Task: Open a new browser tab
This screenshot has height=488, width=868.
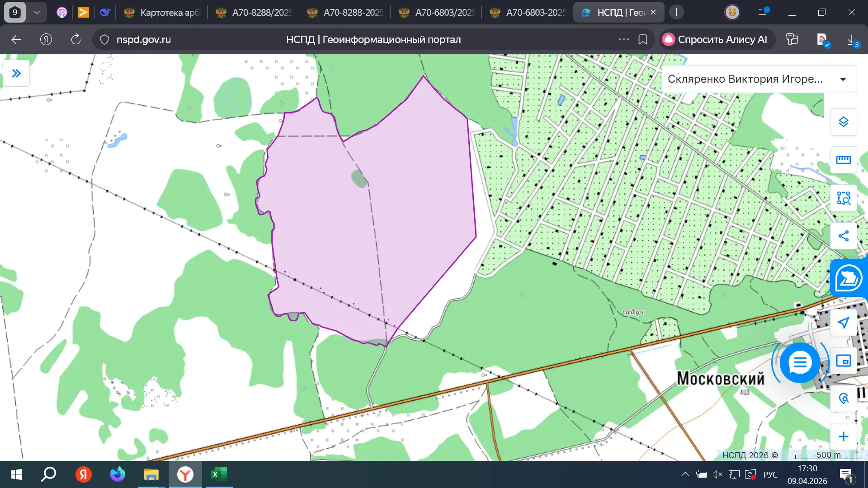Action: 676,13
